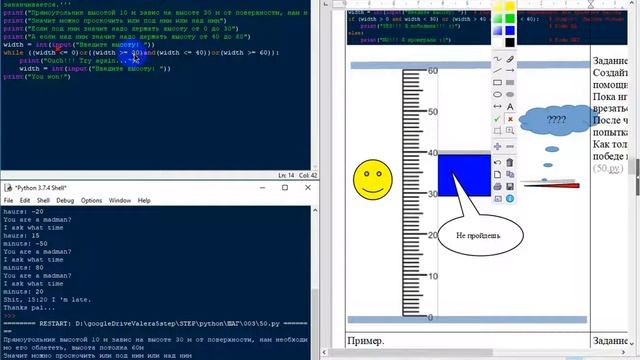Click the indent marker on document ruler

click(x=591, y=4)
